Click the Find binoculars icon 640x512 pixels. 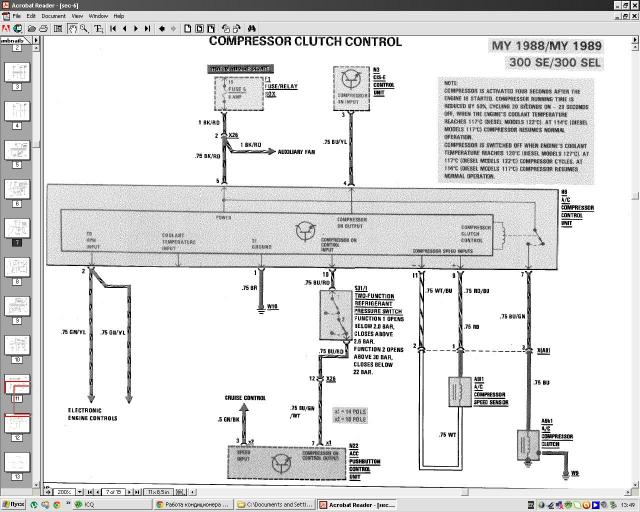[252, 29]
